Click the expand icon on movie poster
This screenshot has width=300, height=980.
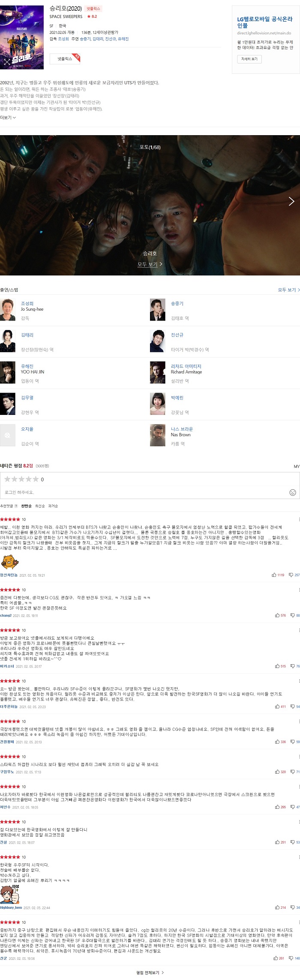7,62
